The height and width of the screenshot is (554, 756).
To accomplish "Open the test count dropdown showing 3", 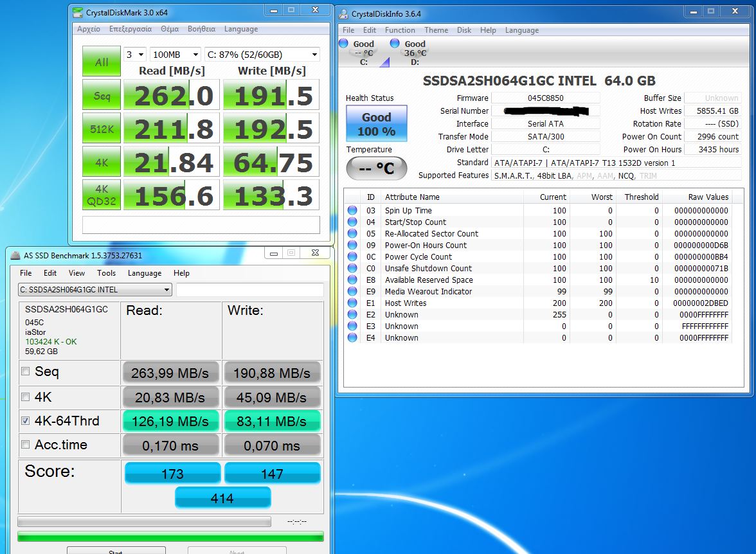I will (x=135, y=55).
